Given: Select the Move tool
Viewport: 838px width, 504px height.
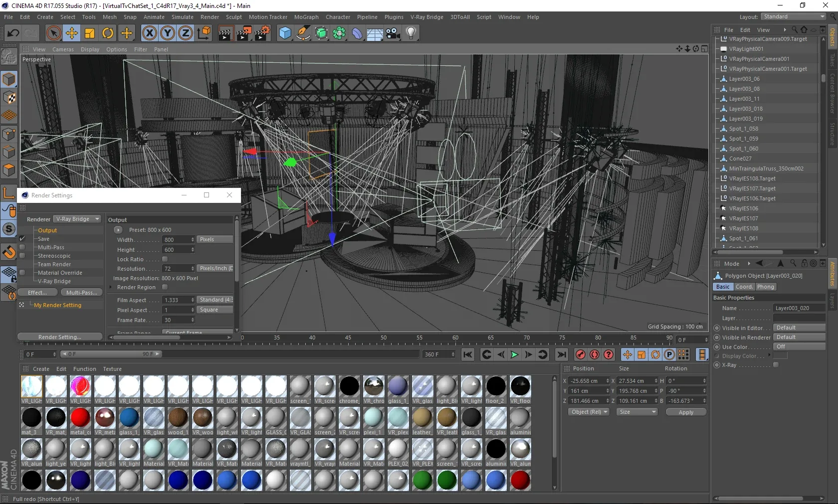Looking at the screenshot, I should click(x=72, y=33).
